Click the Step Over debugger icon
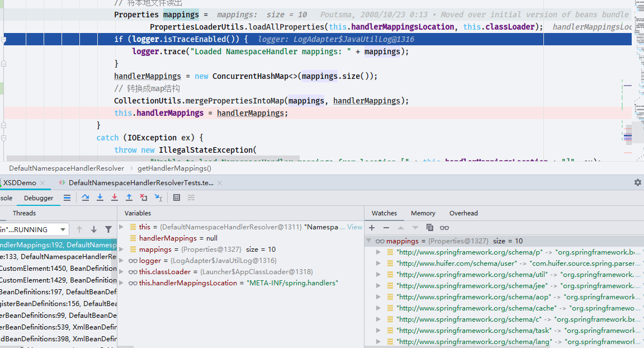 click(x=86, y=197)
